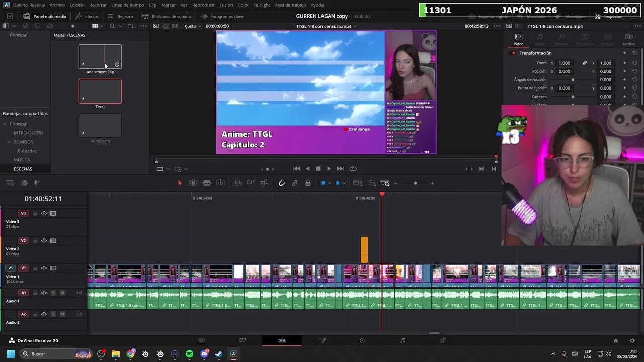Toggle linked selection chain icon
Screen dimensions: 644x362
[295, 183]
